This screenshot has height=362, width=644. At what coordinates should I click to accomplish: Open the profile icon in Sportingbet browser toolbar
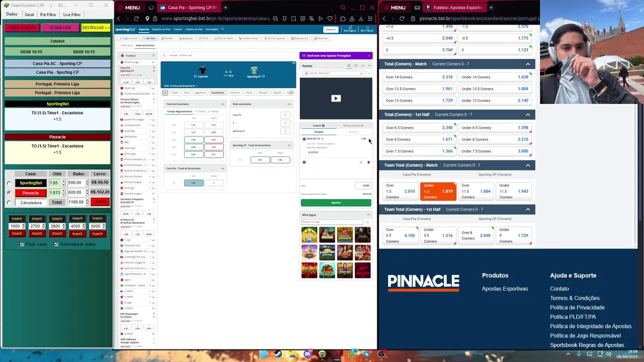click(x=352, y=19)
